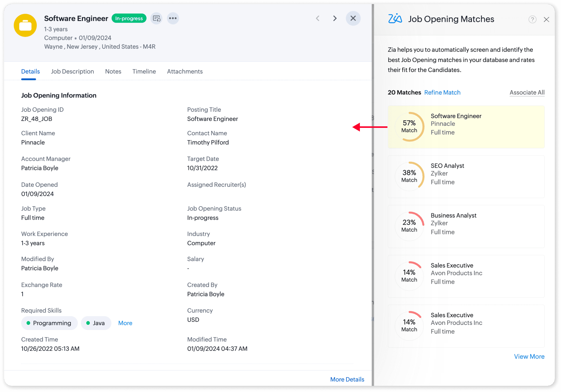This screenshot has height=392, width=561.
Task: Close the Software Engineer detail panel
Action: 353,18
